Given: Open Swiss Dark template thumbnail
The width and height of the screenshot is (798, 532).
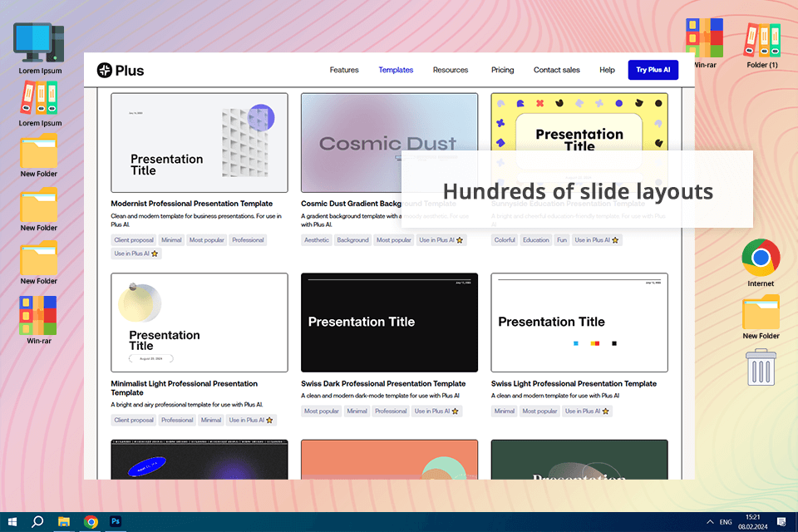Looking at the screenshot, I should [x=389, y=323].
